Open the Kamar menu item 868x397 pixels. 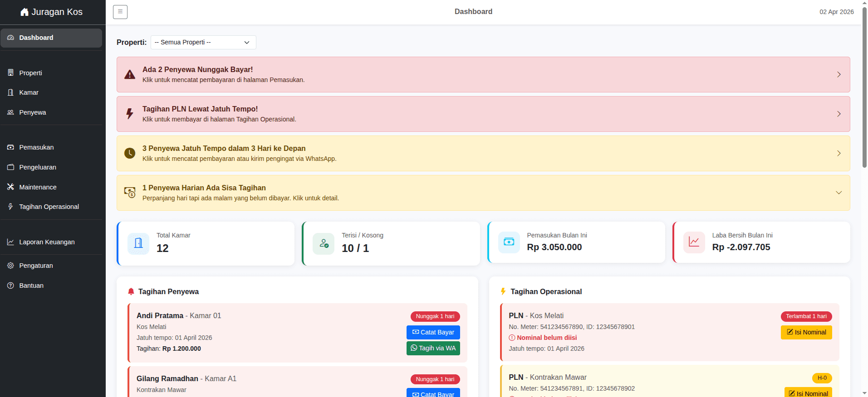coord(51,92)
